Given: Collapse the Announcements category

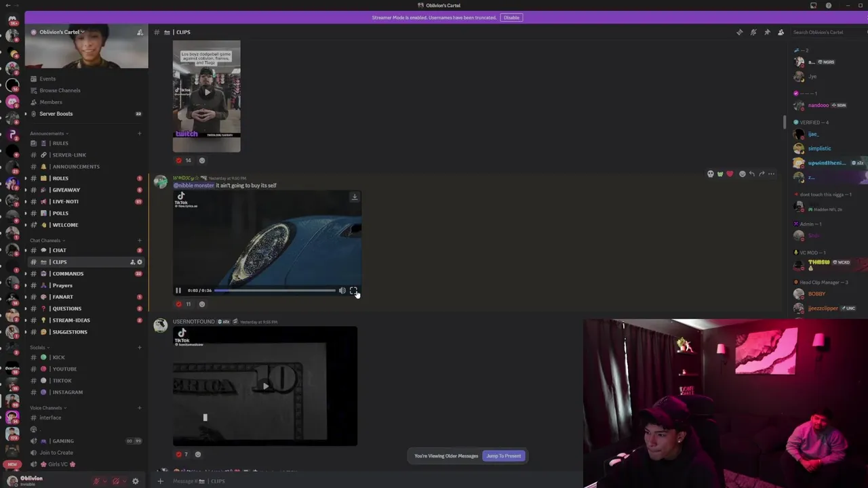Looking at the screenshot, I should point(49,134).
